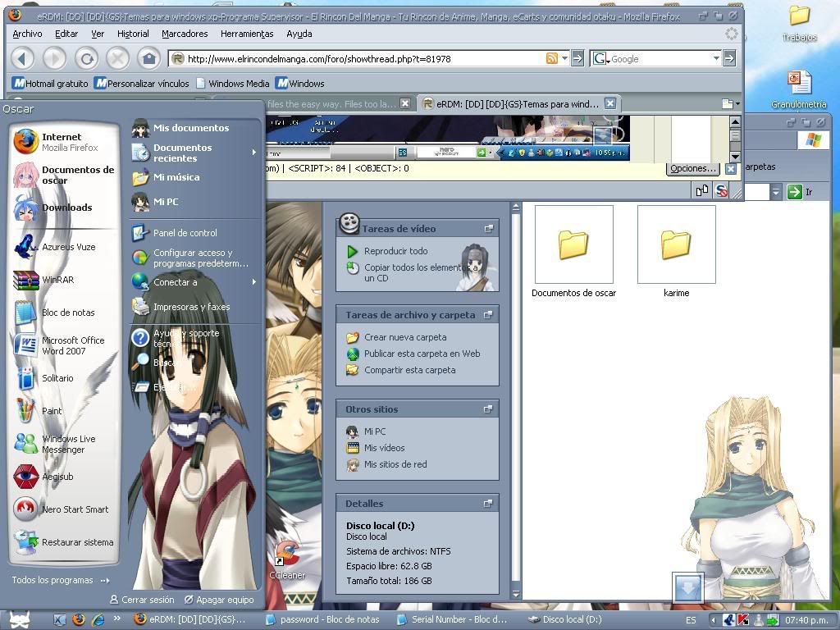This screenshot has width=840, height=630.
Task: Open Mis vídeos under Otros sitios
Action: [x=384, y=448]
